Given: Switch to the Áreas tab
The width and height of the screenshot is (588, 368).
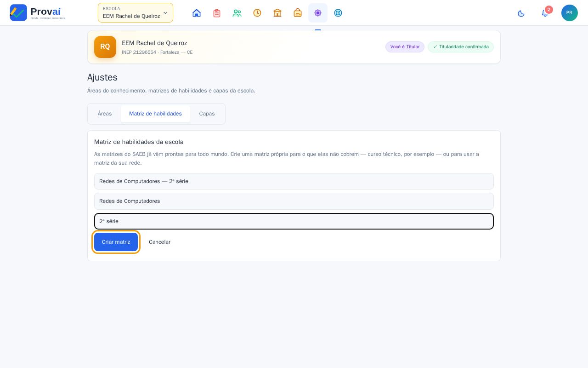Looking at the screenshot, I should pyautogui.click(x=105, y=114).
